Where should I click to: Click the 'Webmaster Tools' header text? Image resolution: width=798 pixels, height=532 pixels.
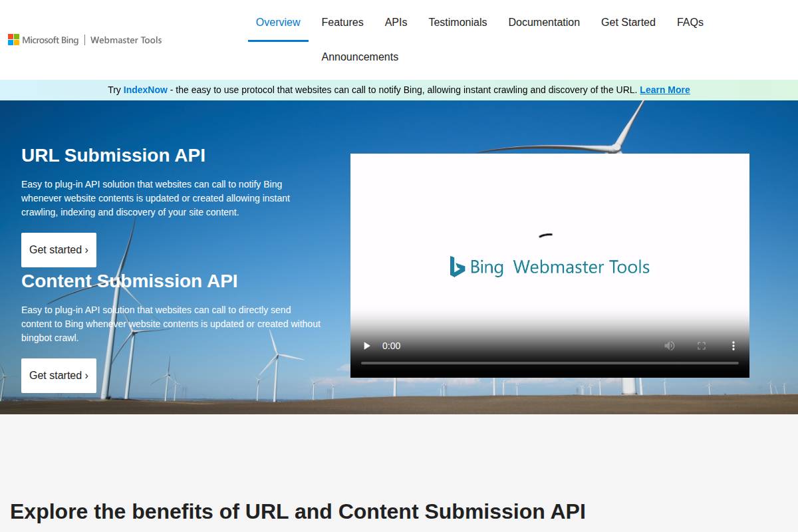pos(126,40)
